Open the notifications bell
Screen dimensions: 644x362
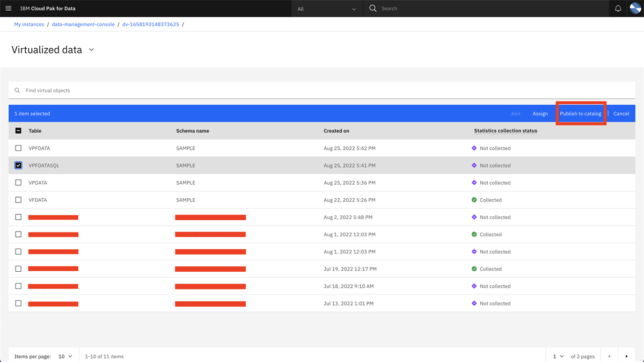point(617,8)
